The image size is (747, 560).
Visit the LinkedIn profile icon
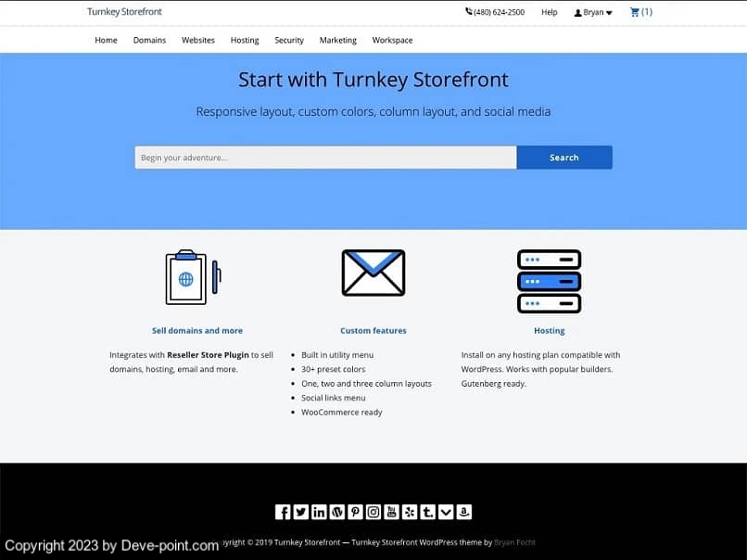(319, 512)
